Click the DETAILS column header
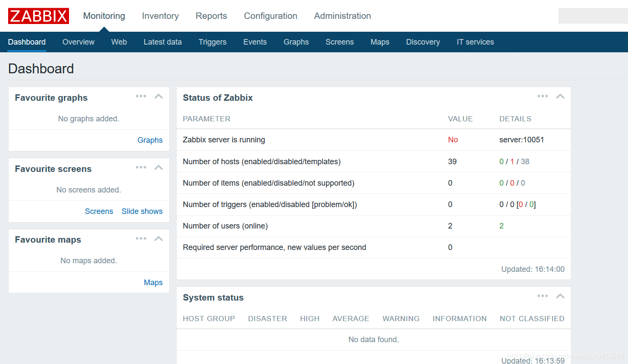The width and height of the screenshot is (628, 364). coord(515,119)
